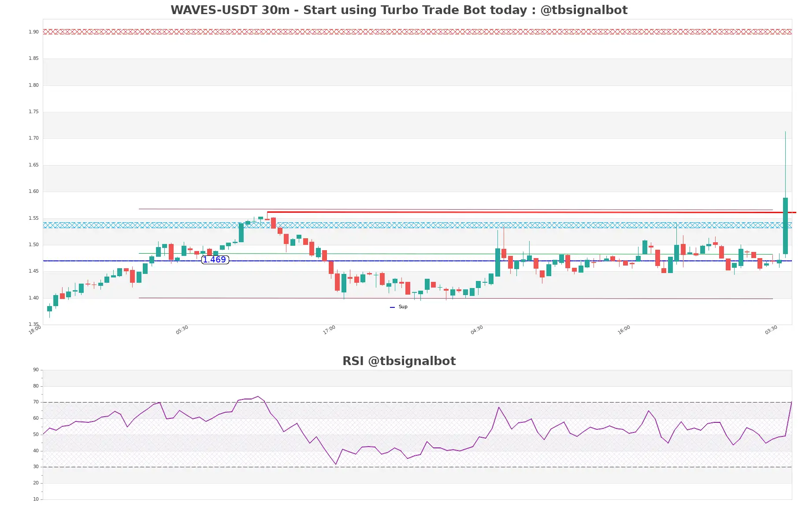Click the RSI 90 axis label

click(36, 370)
